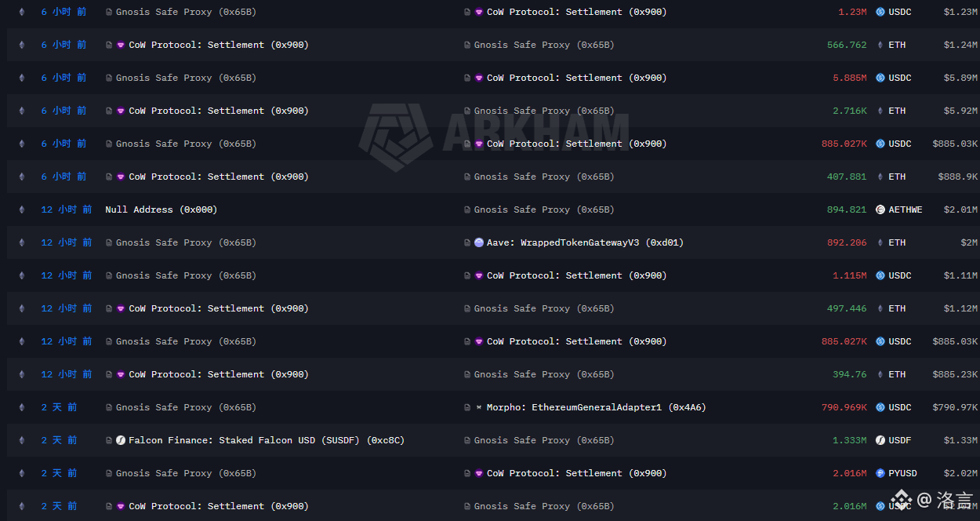Click the AETHWE token label
This screenshot has width=980, height=521.
coord(906,209)
